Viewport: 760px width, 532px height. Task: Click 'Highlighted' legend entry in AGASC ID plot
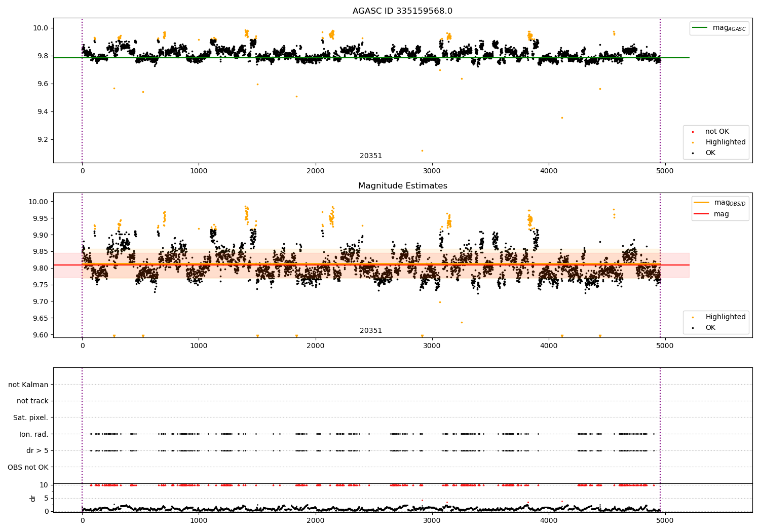click(726, 142)
